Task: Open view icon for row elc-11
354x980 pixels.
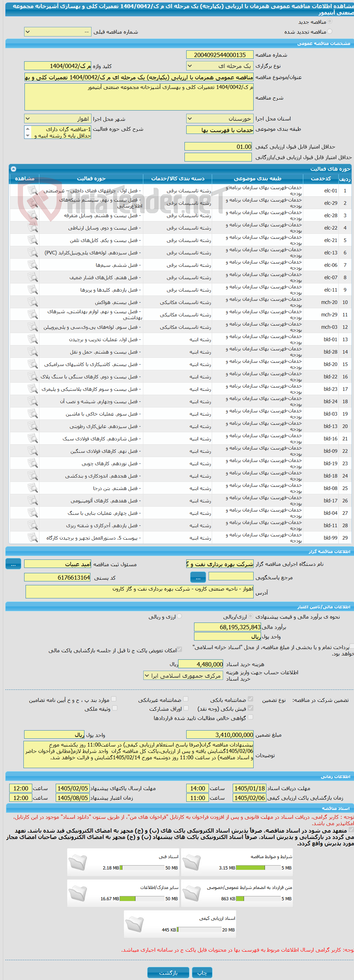Action: click(x=33, y=290)
